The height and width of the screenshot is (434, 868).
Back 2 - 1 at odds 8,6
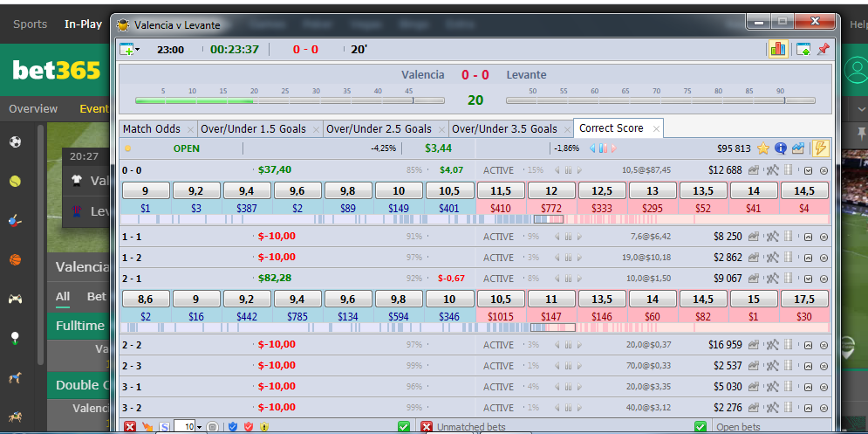(145, 300)
